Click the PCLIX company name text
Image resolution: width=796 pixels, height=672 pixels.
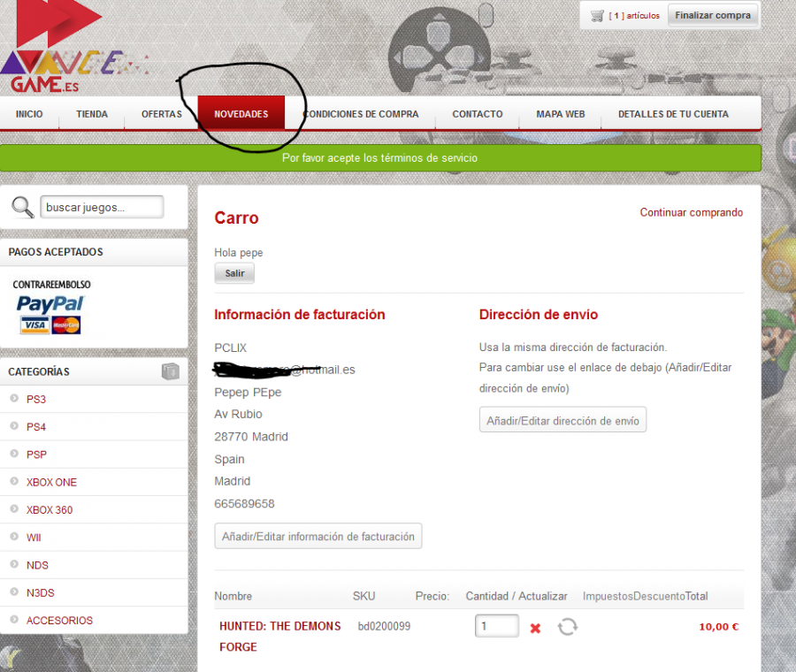231,347
